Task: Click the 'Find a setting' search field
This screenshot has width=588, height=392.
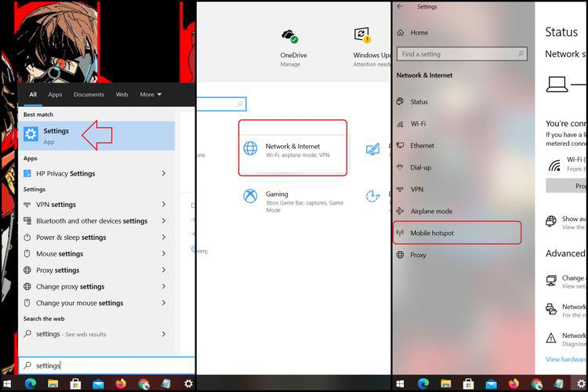Action: click(462, 54)
